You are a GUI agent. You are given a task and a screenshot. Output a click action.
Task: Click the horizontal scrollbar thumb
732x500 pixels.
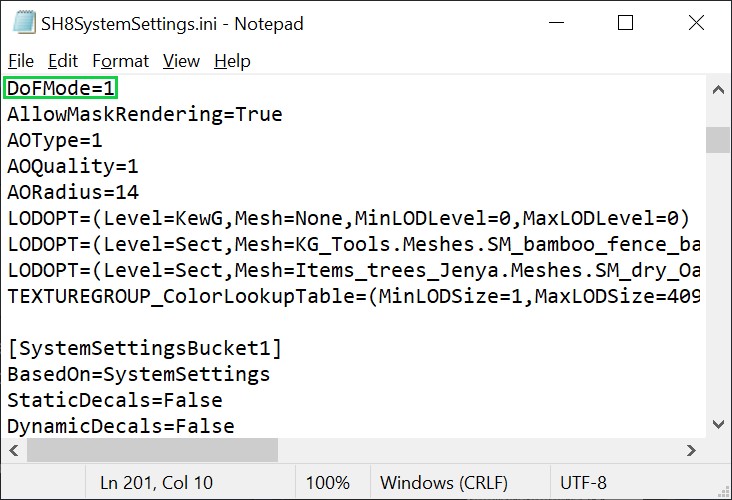(x=152, y=450)
